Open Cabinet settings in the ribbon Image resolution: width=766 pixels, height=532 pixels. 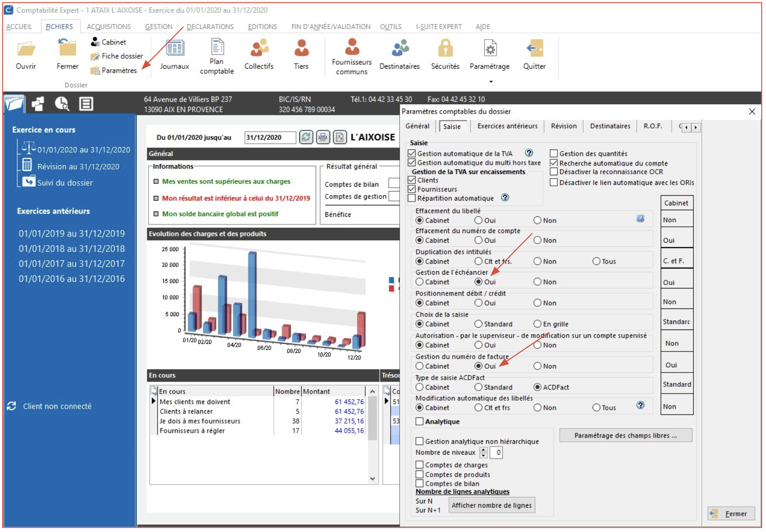click(x=108, y=42)
